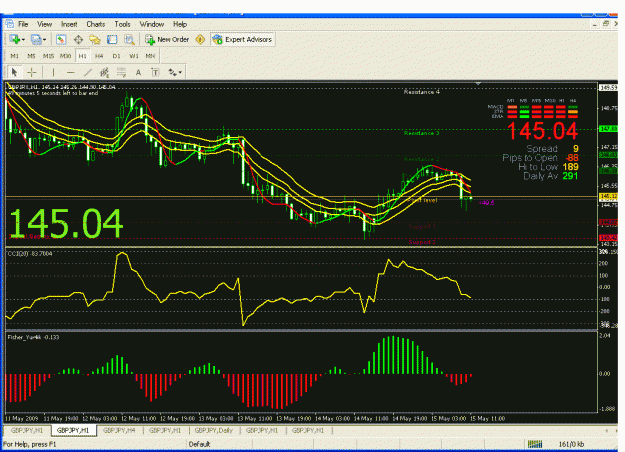Click the Arrows objects icon
The height and width of the screenshot is (452, 625).
[172, 72]
